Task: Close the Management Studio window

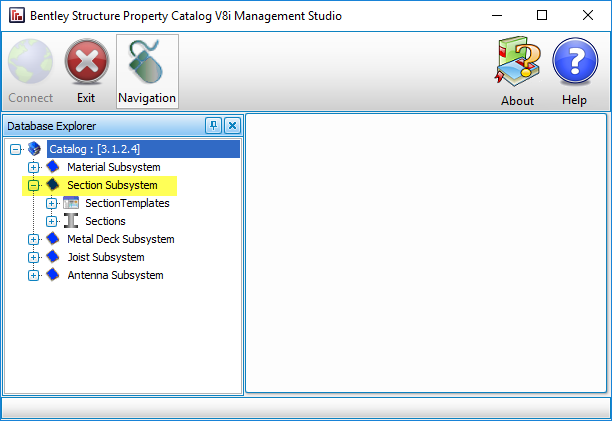Action: pos(588,15)
